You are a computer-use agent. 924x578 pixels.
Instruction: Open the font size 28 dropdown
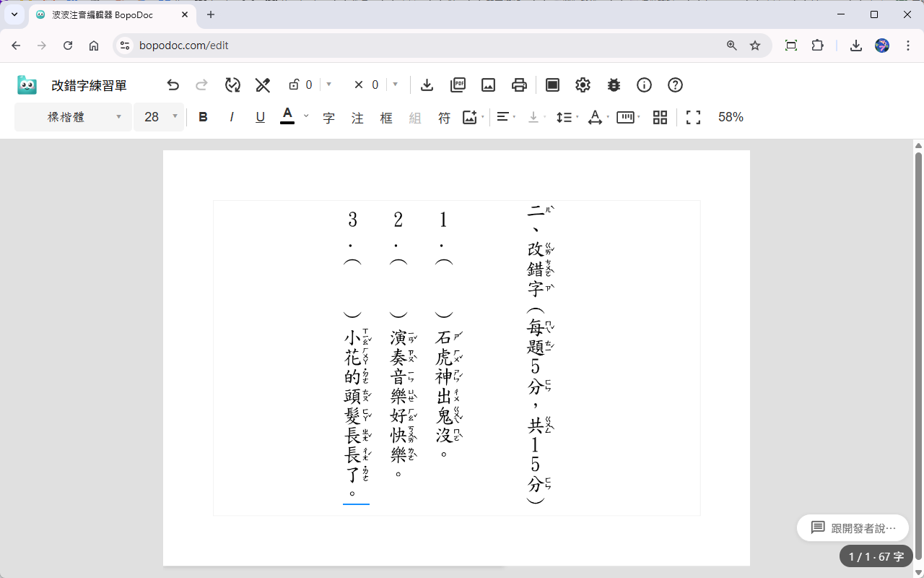(159, 116)
